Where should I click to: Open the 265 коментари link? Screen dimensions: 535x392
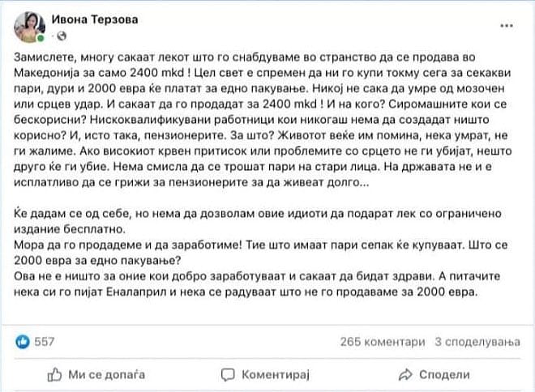pos(383,342)
